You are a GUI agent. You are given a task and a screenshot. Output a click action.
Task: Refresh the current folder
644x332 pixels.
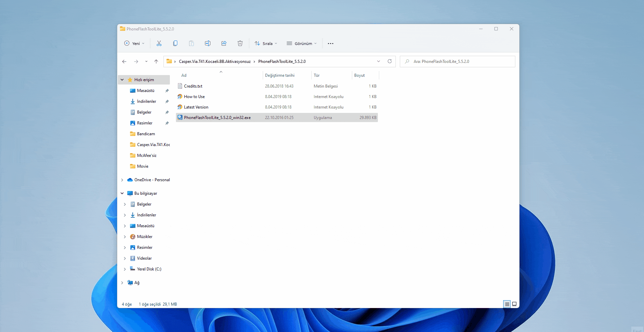coord(390,61)
